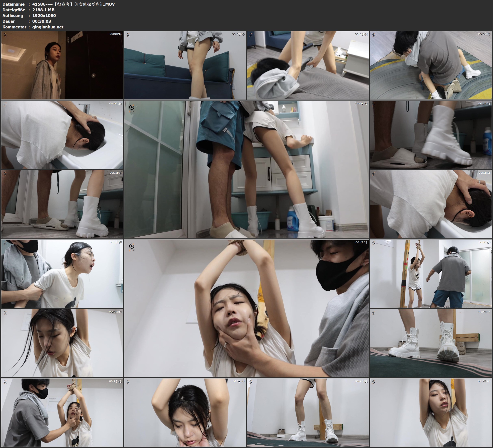Open the thumbnail stamped 00:03:09
This screenshot has height=448, width=493.
tap(185, 65)
